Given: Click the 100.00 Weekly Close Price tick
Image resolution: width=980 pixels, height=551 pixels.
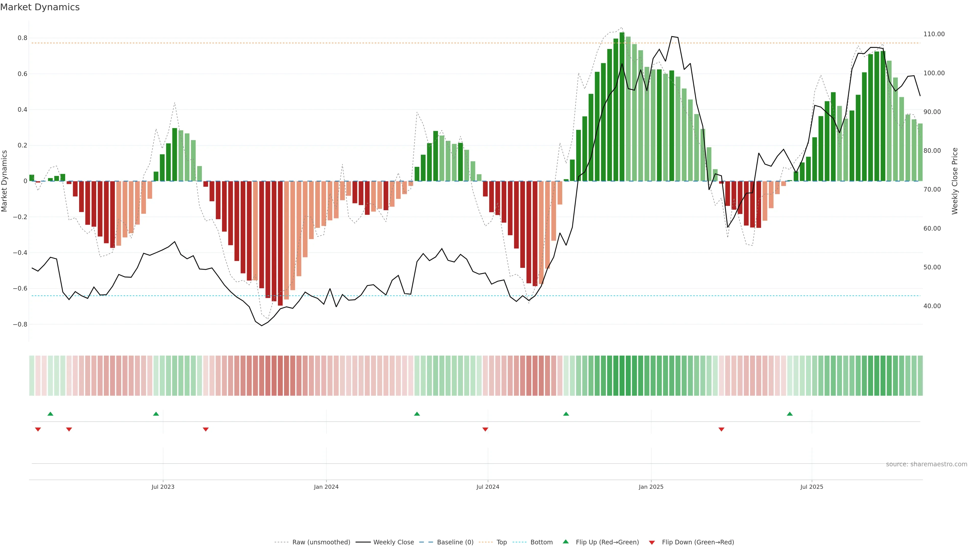Looking at the screenshot, I should [934, 73].
